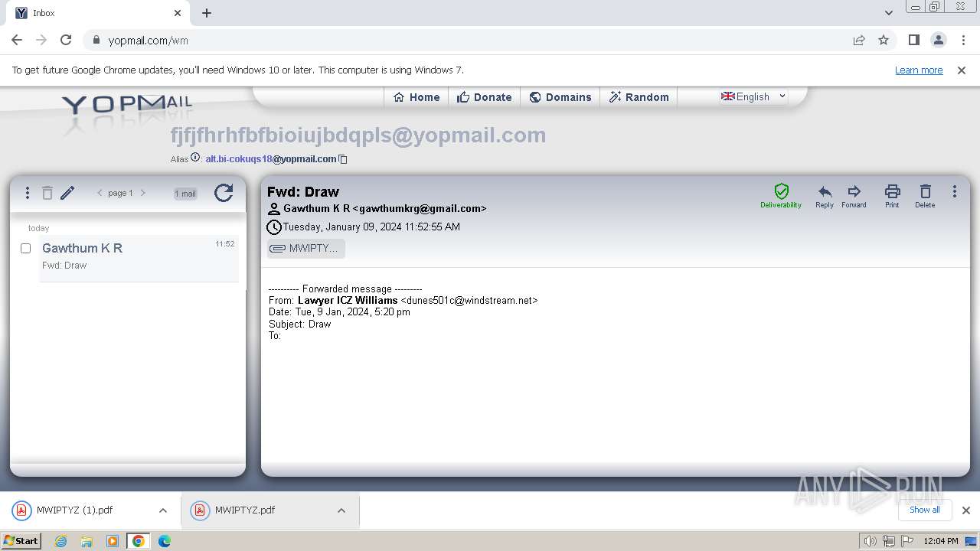Open the tab search dropdown
Viewport: 980px width, 551px height.
click(888, 13)
